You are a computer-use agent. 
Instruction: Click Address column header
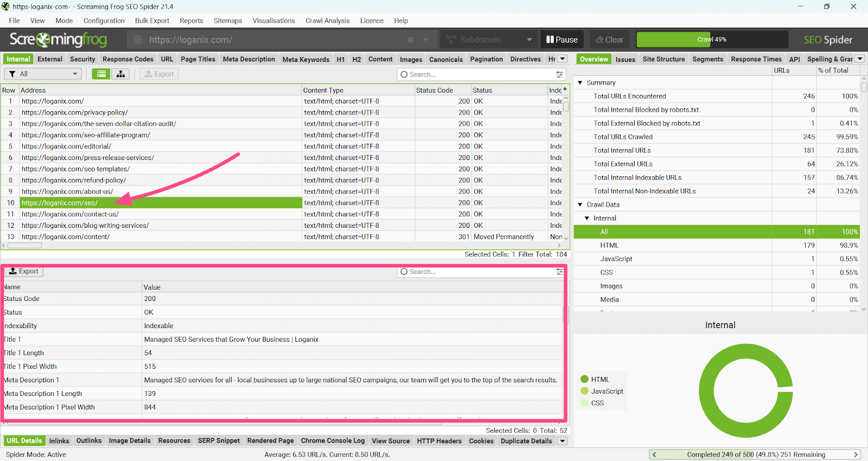pyautogui.click(x=161, y=90)
